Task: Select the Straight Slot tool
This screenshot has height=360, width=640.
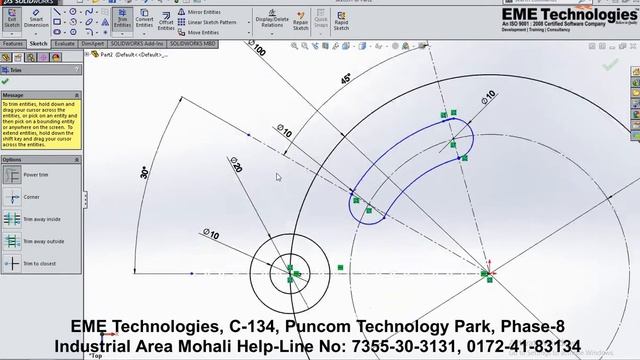Action: 57,31
